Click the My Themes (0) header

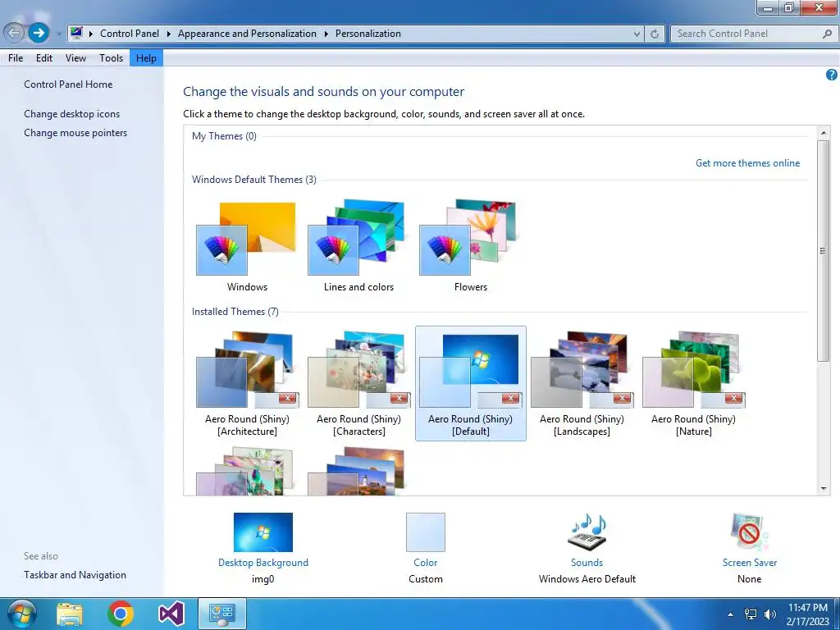[x=224, y=136]
